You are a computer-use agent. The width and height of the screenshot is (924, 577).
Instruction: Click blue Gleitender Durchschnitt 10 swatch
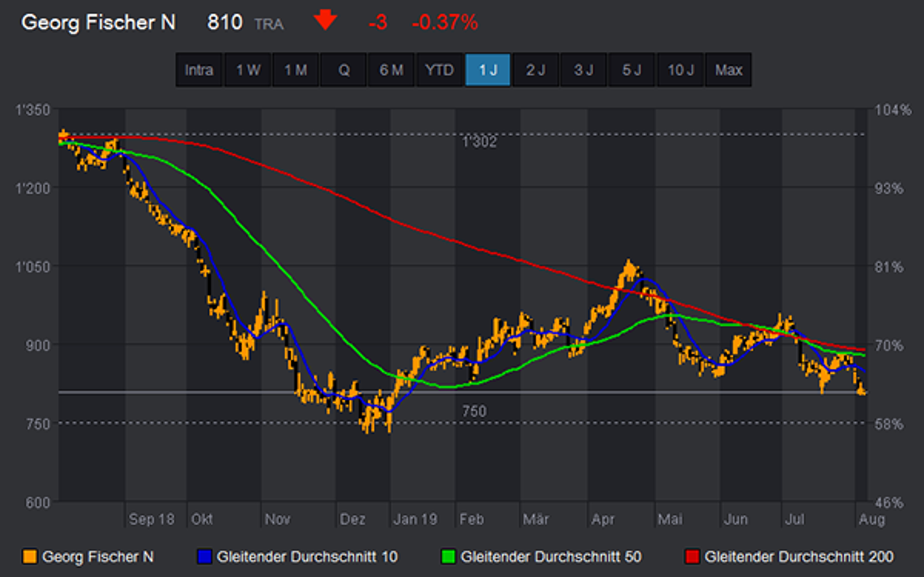point(204,556)
